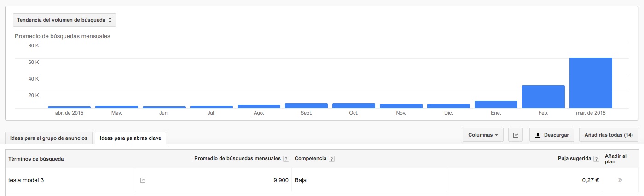Click the Feb. bar in the chart
Image resolution: width=644 pixels, height=196 pixels.
click(543, 97)
